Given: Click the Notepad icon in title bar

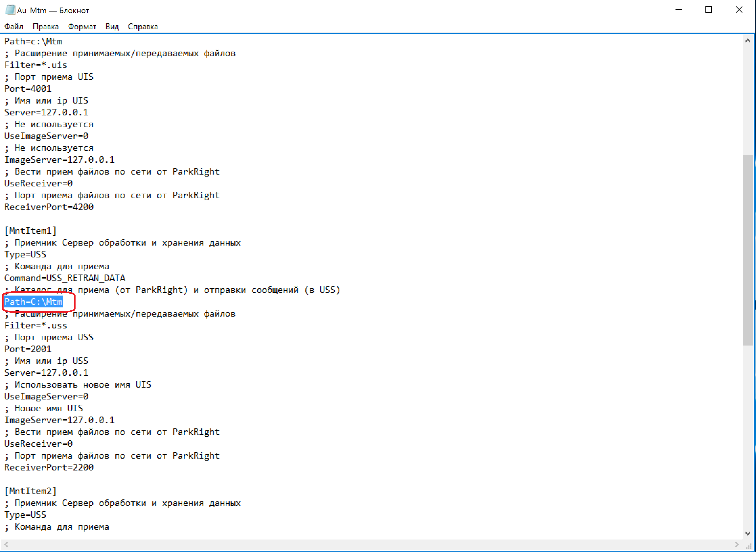Looking at the screenshot, I should point(10,10).
